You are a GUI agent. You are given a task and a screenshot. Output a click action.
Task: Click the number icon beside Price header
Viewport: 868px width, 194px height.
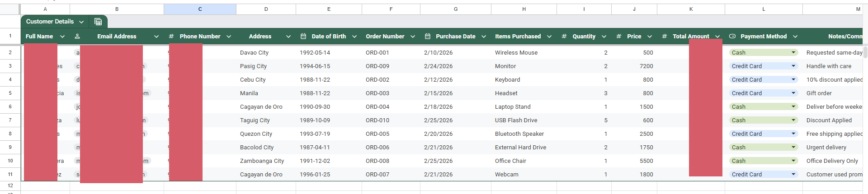click(x=619, y=37)
